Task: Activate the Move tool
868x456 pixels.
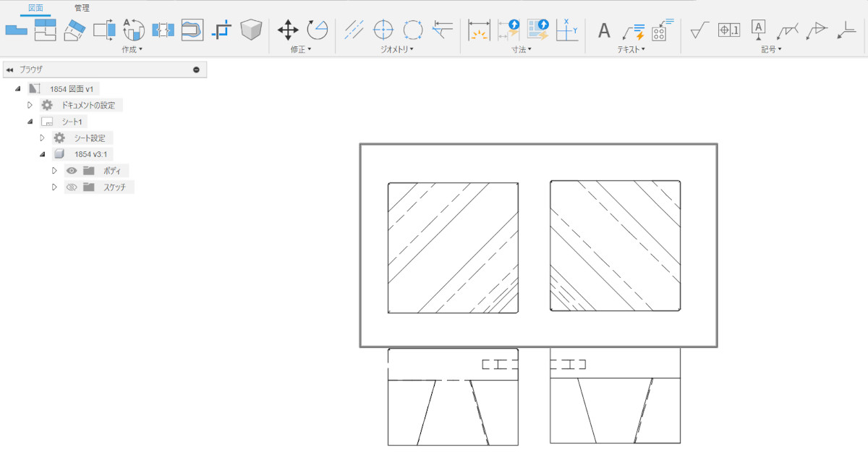Action: point(288,30)
